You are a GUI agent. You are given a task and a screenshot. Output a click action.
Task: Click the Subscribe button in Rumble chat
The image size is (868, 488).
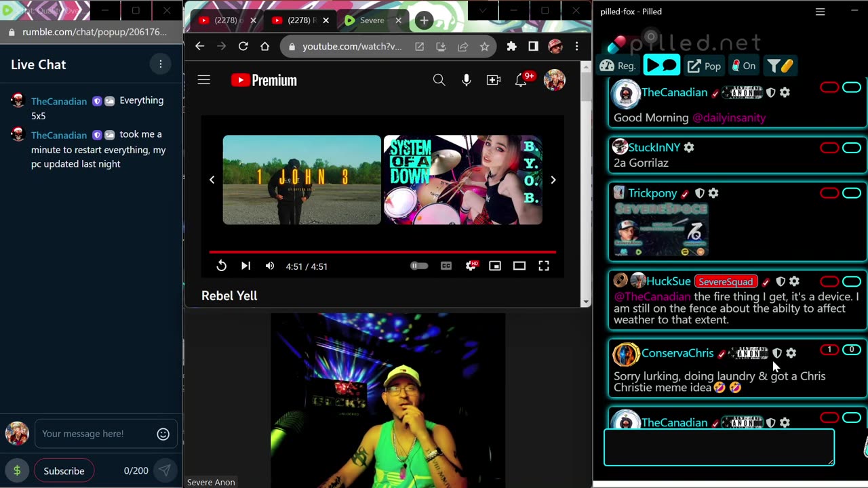(x=64, y=470)
